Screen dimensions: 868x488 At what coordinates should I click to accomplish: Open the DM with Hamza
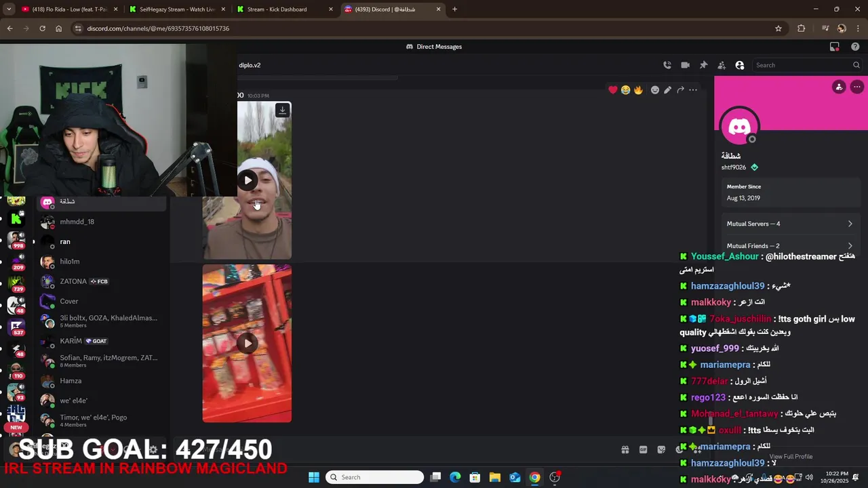click(x=102, y=381)
